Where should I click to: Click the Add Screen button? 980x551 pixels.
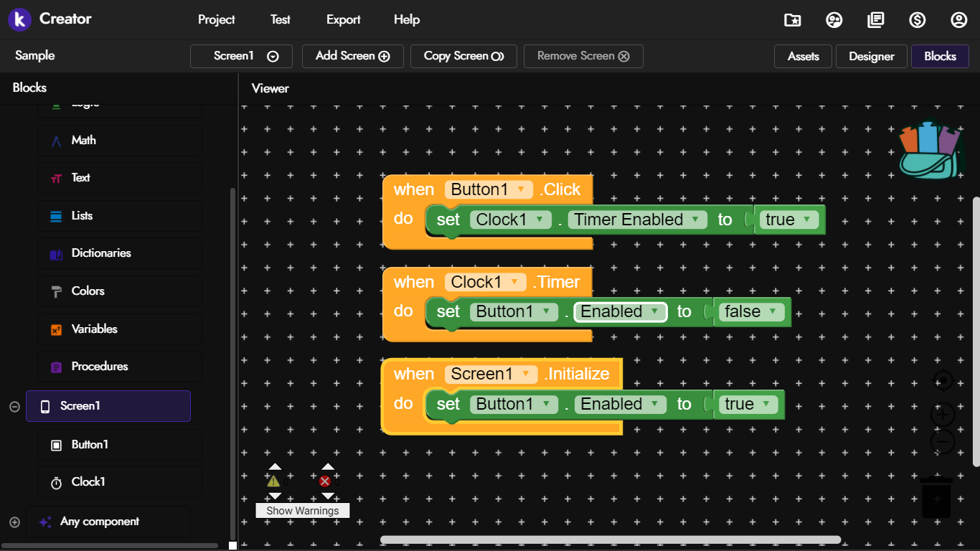[x=352, y=56]
